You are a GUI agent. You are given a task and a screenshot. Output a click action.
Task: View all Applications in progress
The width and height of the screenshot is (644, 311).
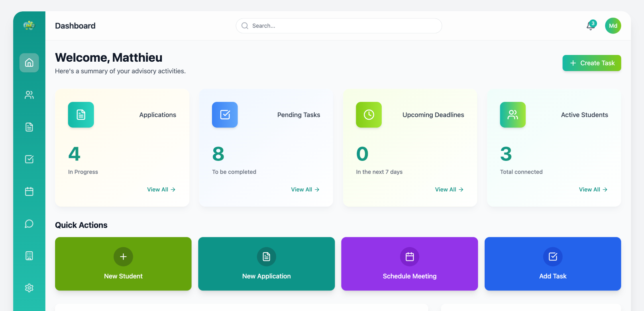161,189
